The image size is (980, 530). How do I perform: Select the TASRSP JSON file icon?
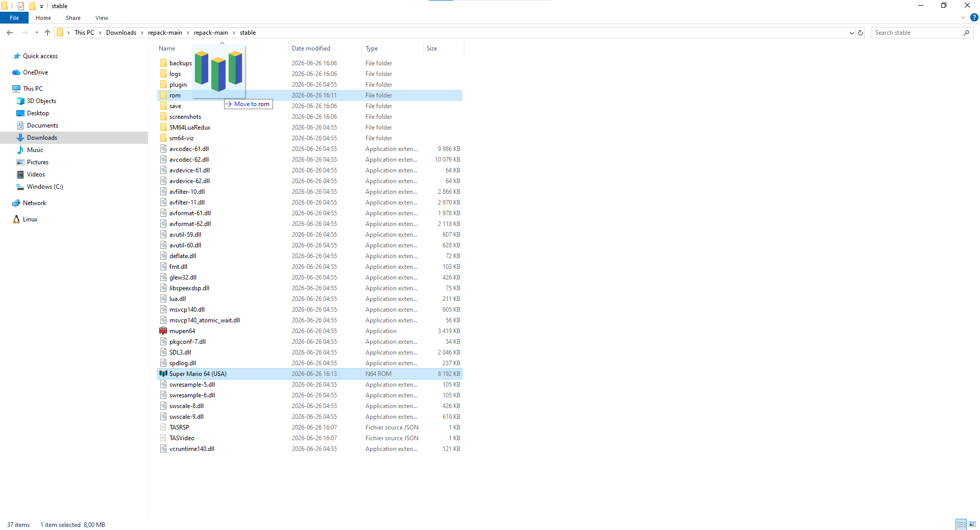(163, 427)
